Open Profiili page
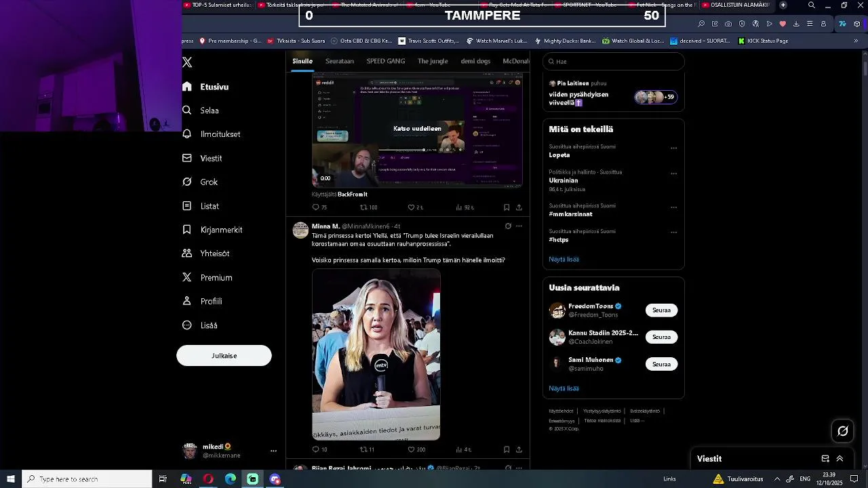The height and width of the screenshot is (488, 868). pos(203,301)
